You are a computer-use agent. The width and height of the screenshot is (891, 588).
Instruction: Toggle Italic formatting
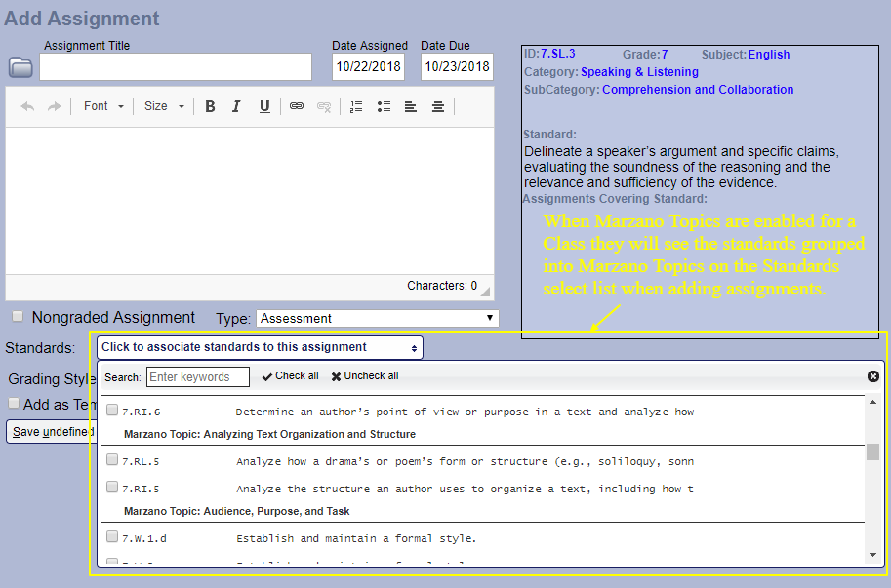[236, 106]
